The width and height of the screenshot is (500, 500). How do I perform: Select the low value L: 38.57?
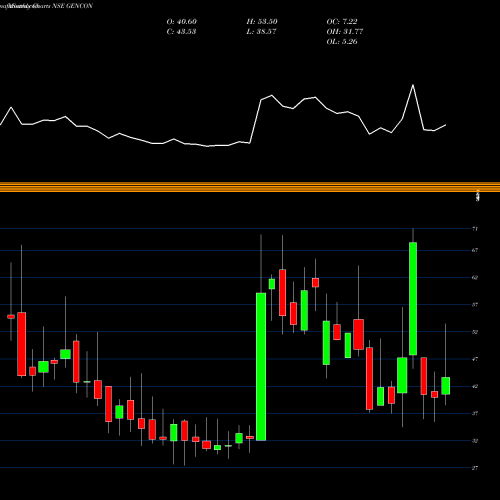point(261,32)
